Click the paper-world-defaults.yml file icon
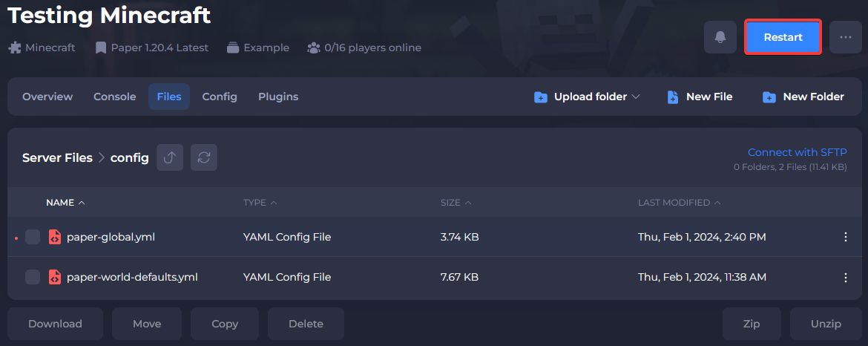868x346 pixels. (55, 277)
